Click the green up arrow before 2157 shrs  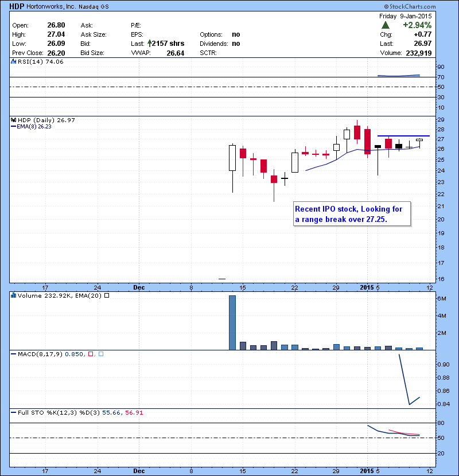click(149, 44)
